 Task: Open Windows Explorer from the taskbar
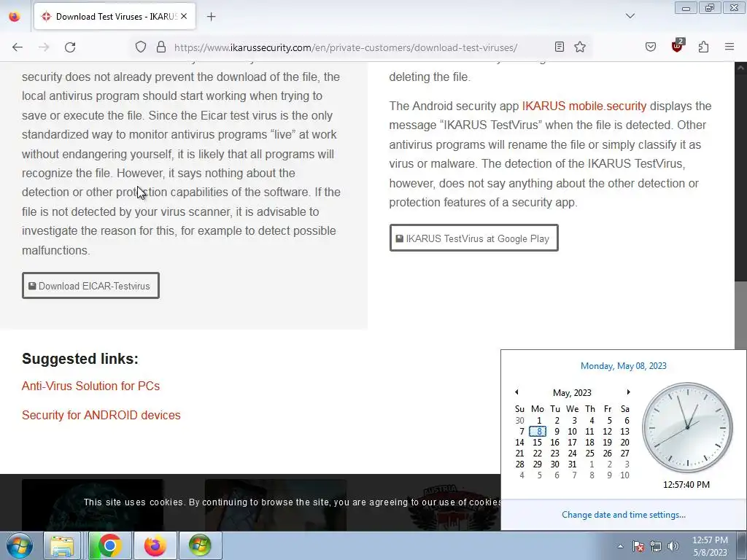[x=63, y=545]
